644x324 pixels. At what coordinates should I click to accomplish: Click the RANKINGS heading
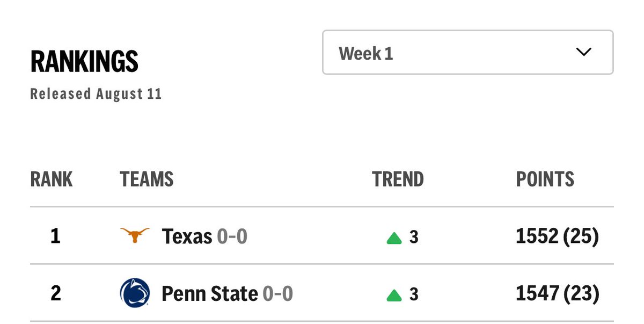(84, 62)
